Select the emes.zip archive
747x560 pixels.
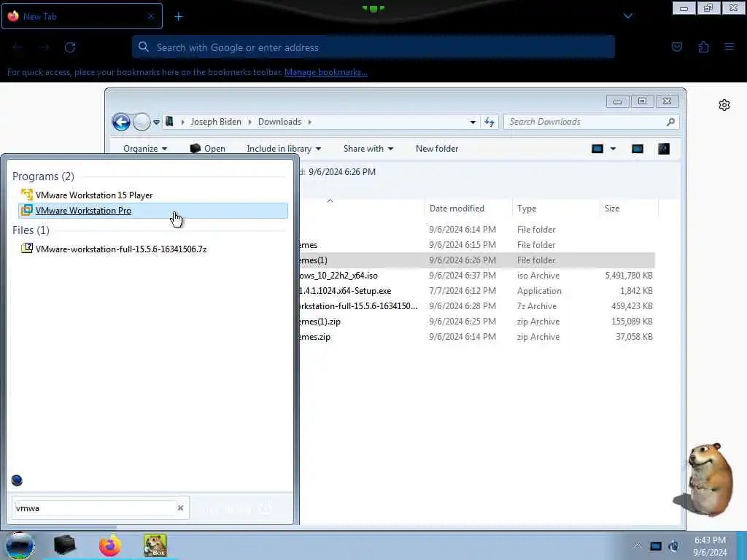[x=476, y=337]
